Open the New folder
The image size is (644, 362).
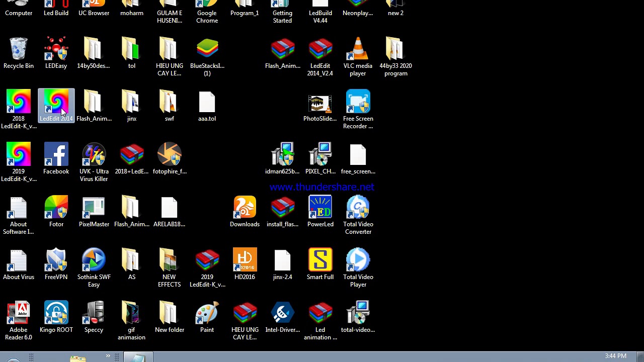(x=170, y=317)
